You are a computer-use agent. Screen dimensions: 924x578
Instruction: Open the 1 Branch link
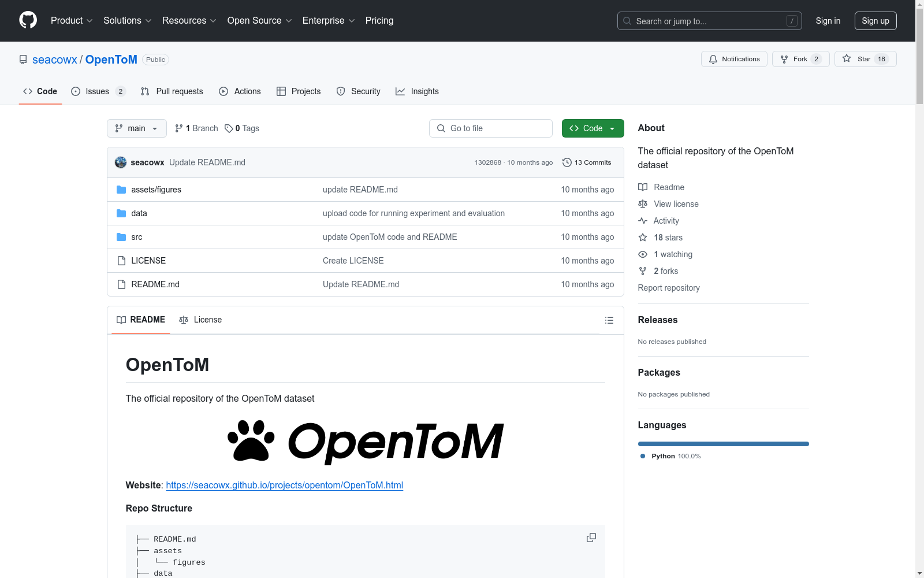(x=196, y=128)
